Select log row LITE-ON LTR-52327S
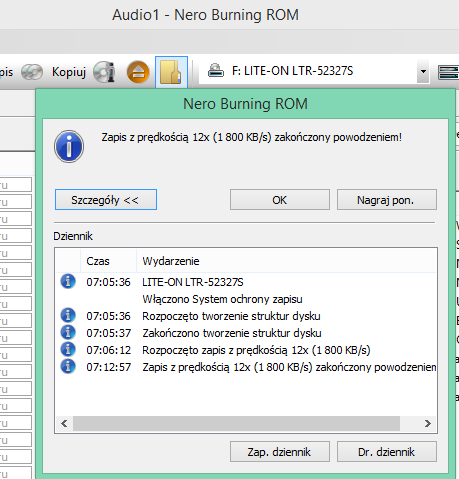Viewport: 459px width, 479px height. 246,282
